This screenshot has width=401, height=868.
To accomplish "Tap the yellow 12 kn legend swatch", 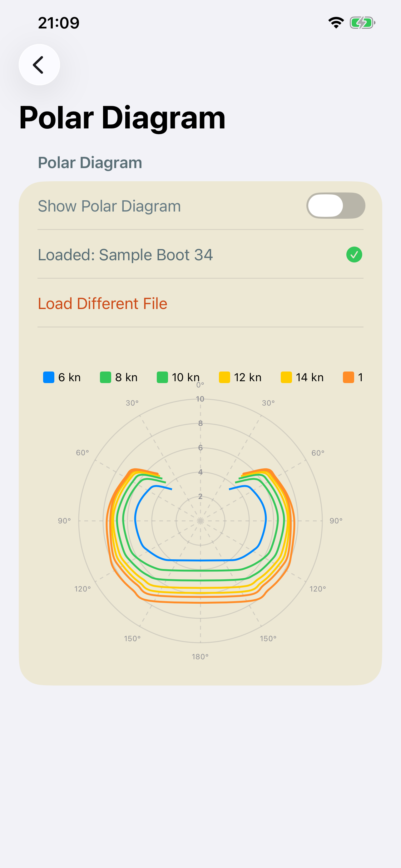I will click(224, 377).
